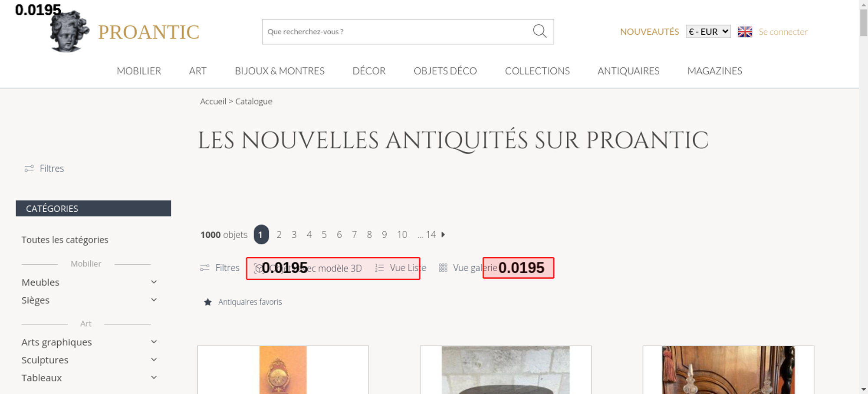This screenshot has height=394, width=868.
Task: Go to results page 5
Action: point(324,235)
